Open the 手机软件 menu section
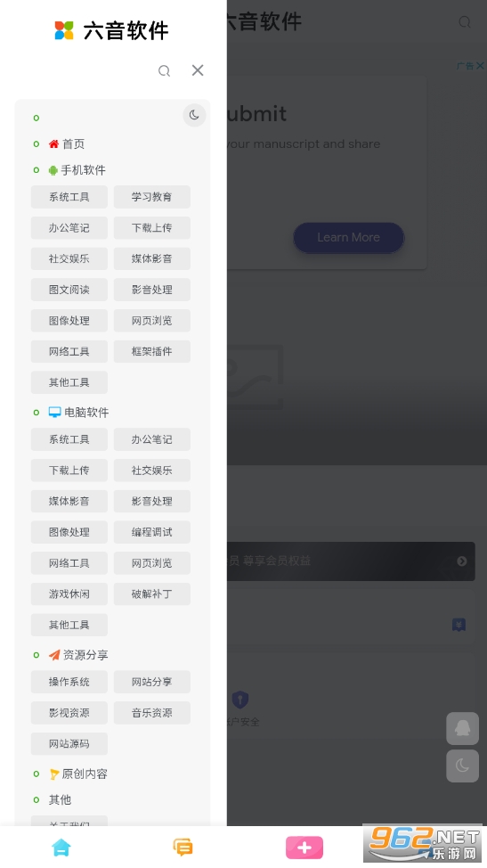The image size is (487, 868). coord(83,170)
